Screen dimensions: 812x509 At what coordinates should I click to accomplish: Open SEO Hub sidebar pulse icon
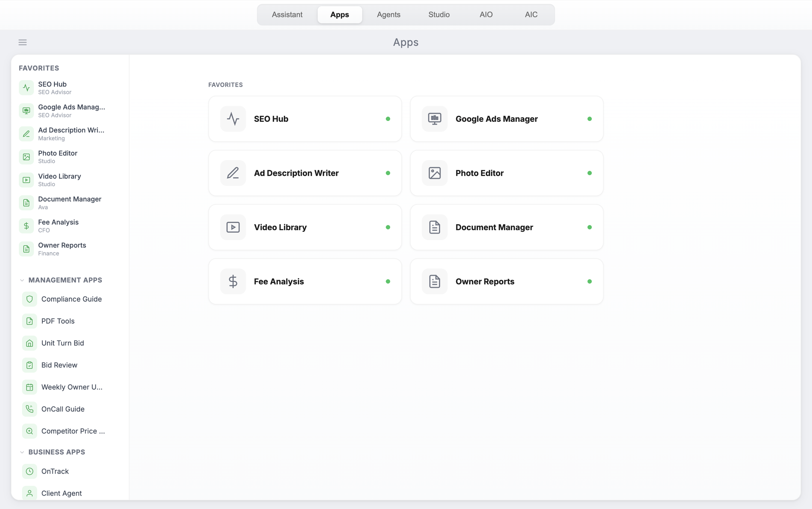click(26, 88)
